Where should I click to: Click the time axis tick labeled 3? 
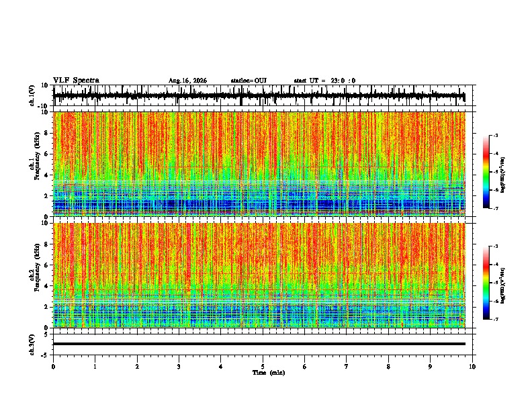point(179,367)
